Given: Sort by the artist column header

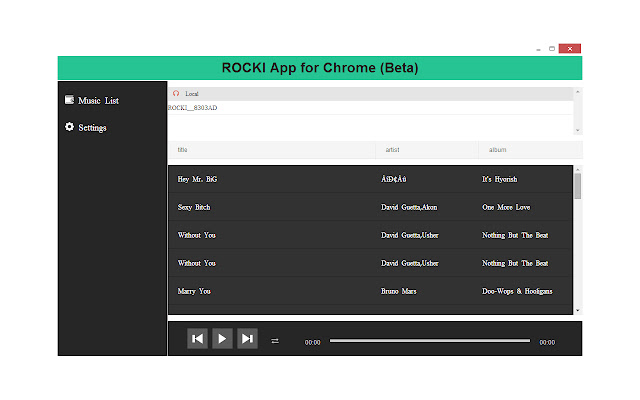Looking at the screenshot, I should coord(392,150).
